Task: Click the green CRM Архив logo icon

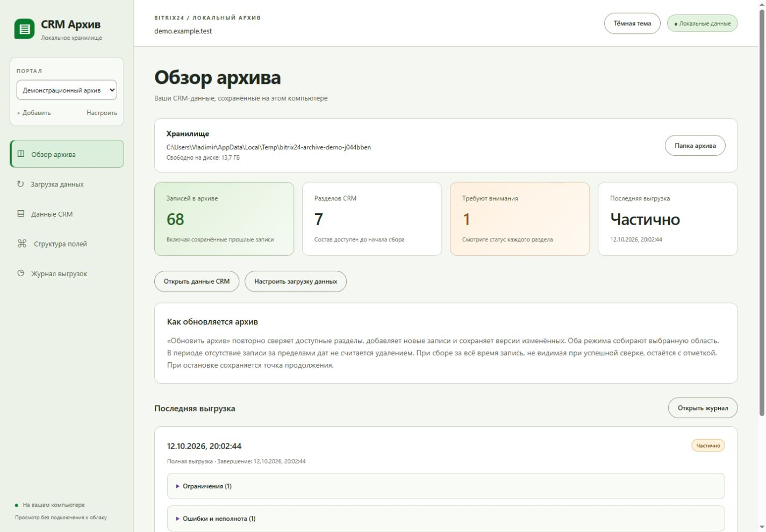Action: click(24, 29)
